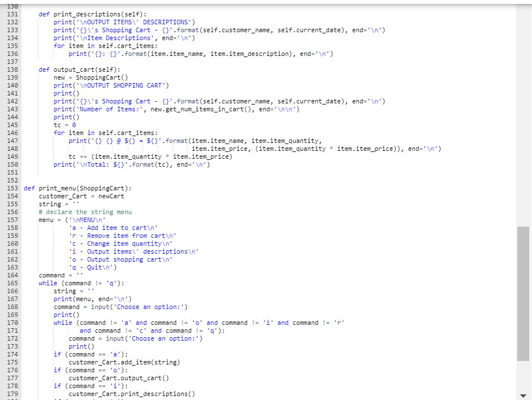Select the def keyword of print_menu function
Viewport: 532px width, 400px height.
tap(29, 188)
